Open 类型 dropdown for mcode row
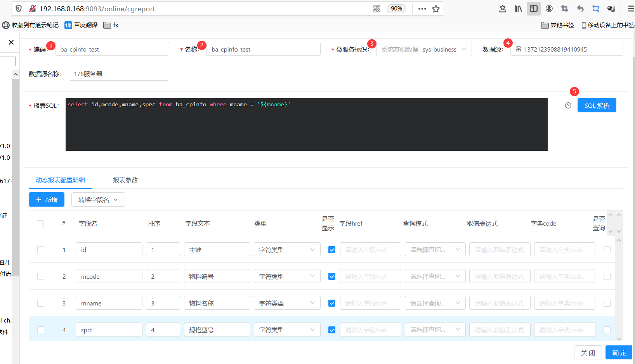This screenshot has height=364, width=635. pyautogui.click(x=287, y=276)
